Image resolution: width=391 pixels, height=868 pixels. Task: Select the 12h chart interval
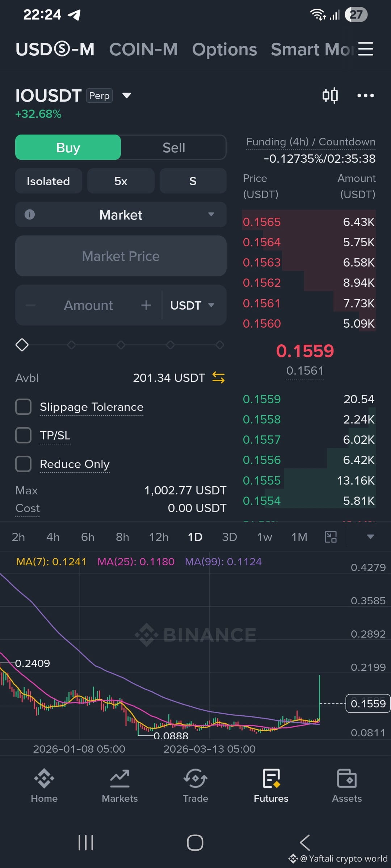(x=159, y=537)
